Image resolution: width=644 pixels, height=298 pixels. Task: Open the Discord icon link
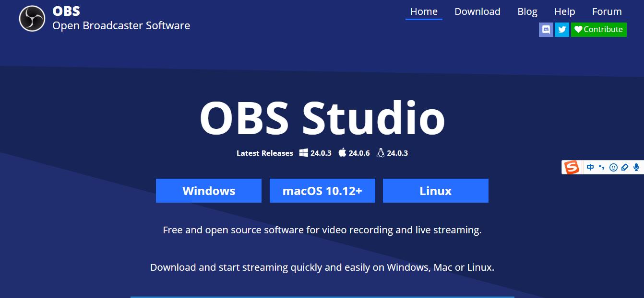(x=546, y=29)
